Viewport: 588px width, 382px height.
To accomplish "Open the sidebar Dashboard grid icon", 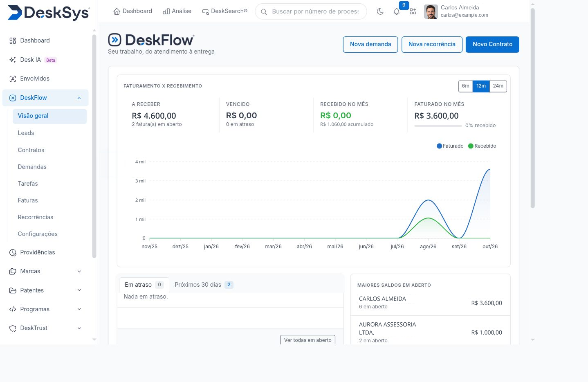I will (13, 40).
